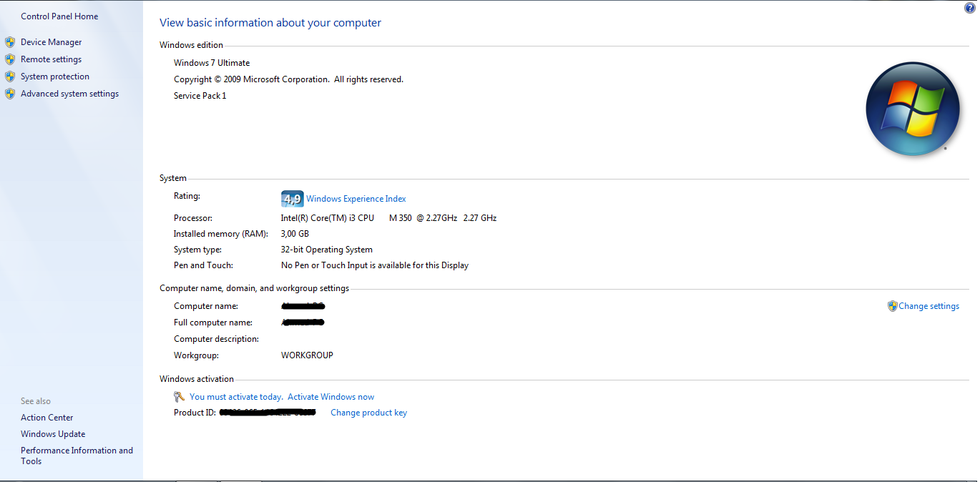This screenshot has height=482, width=980.
Task: Click the "32-bit Operating System" value
Action: 327,250
